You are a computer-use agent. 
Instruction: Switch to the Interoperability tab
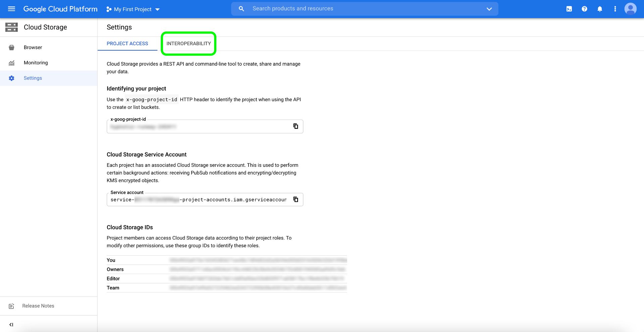pyautogui.click(x=189, y=44)
